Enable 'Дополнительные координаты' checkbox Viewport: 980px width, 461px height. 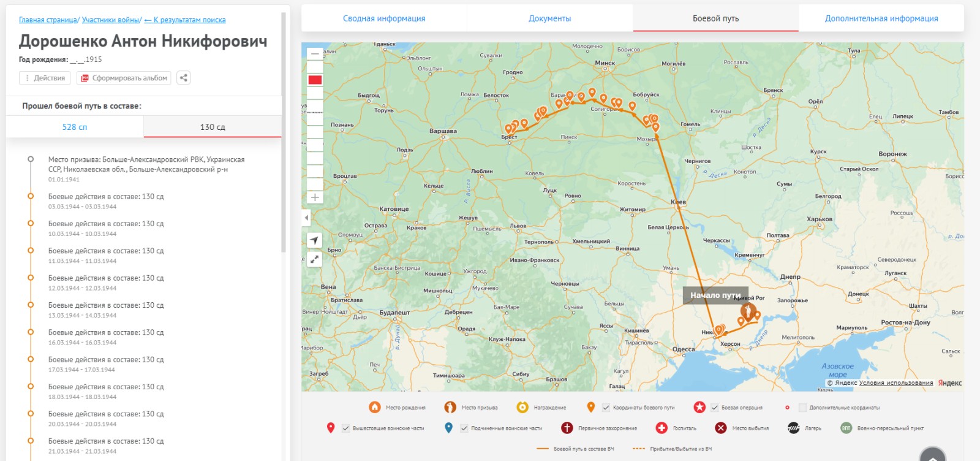click(x=802, y=408)
